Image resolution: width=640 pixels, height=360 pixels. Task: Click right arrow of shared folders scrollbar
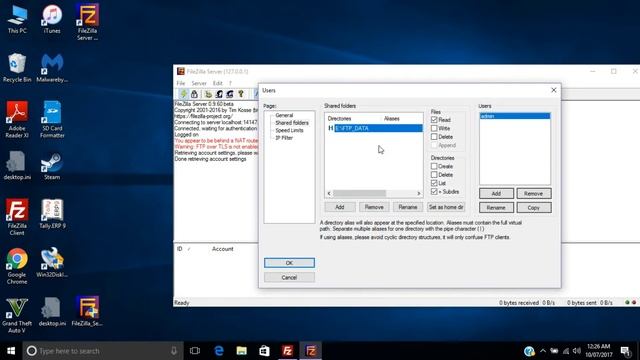point(419,193)
